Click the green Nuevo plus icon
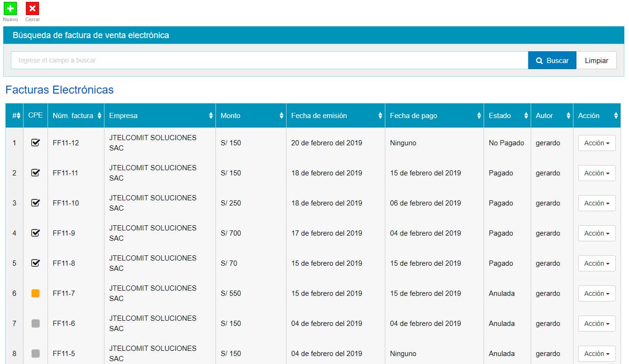The height and width of the screenshot is (364, 629). [x=10, y=9]
